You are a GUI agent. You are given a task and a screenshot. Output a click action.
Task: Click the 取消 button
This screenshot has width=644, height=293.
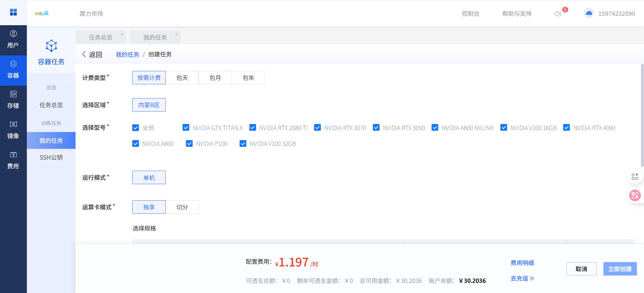click(x=581, y=269)
